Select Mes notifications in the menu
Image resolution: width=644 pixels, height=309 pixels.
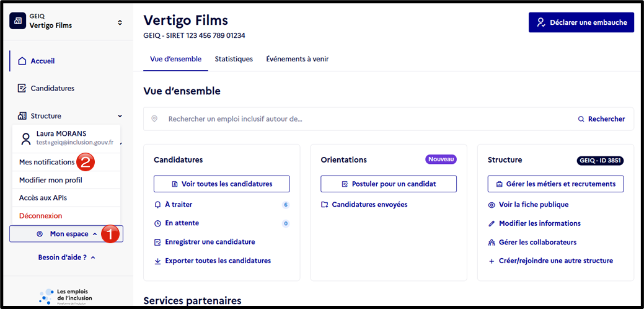pos(46,163)
